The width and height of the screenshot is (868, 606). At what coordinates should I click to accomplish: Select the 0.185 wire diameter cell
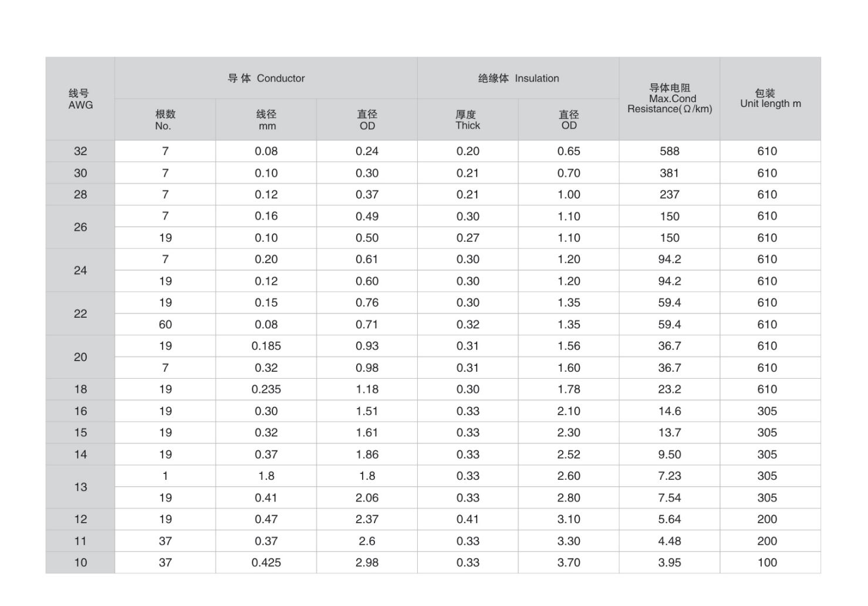coord(266,346)
